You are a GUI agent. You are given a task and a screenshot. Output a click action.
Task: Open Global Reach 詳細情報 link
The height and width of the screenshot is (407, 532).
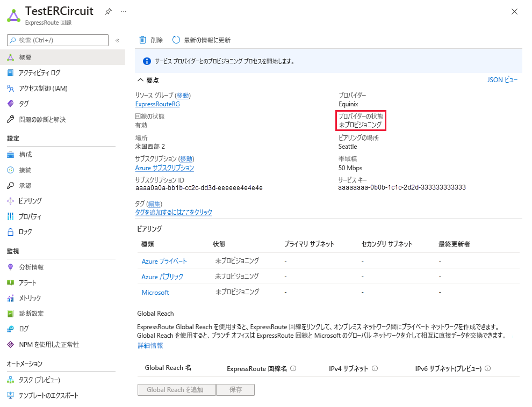(x=150, y=345)
